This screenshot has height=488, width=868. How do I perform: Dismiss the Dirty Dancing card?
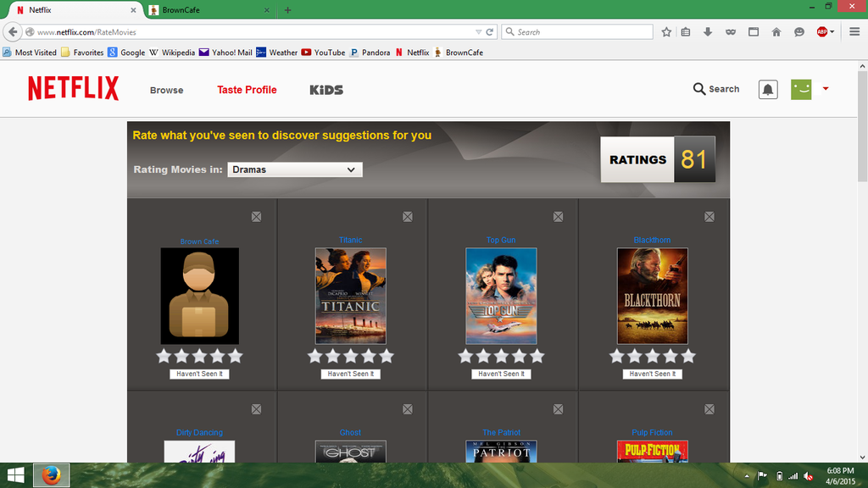[256, 409]
